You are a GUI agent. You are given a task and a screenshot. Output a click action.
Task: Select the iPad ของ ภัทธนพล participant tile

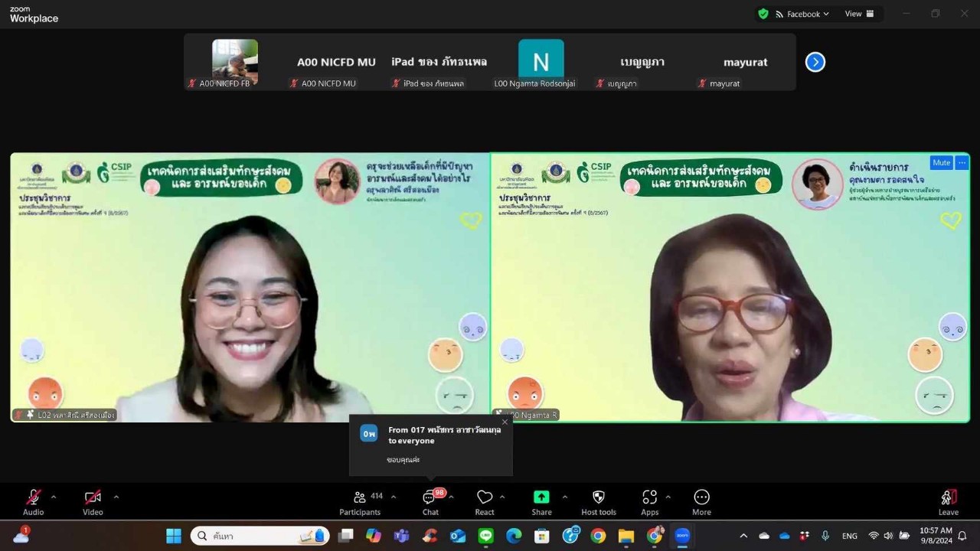(x=439, y=62)
